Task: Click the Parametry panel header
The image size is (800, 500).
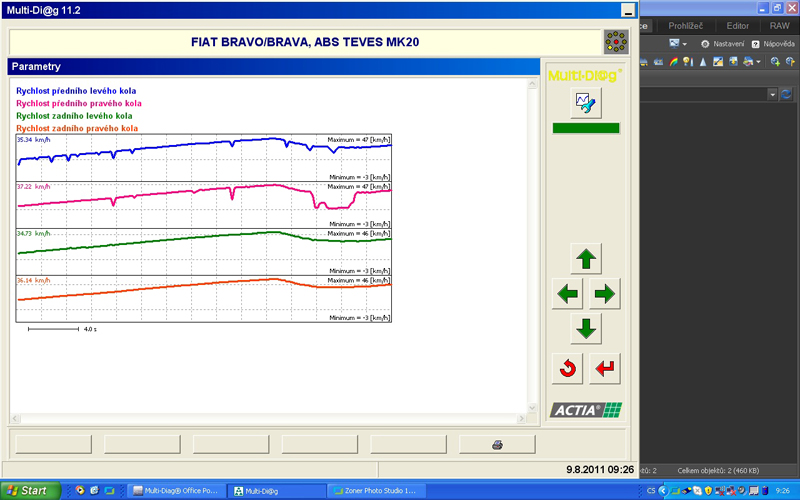Action: (x=273, y=66)
